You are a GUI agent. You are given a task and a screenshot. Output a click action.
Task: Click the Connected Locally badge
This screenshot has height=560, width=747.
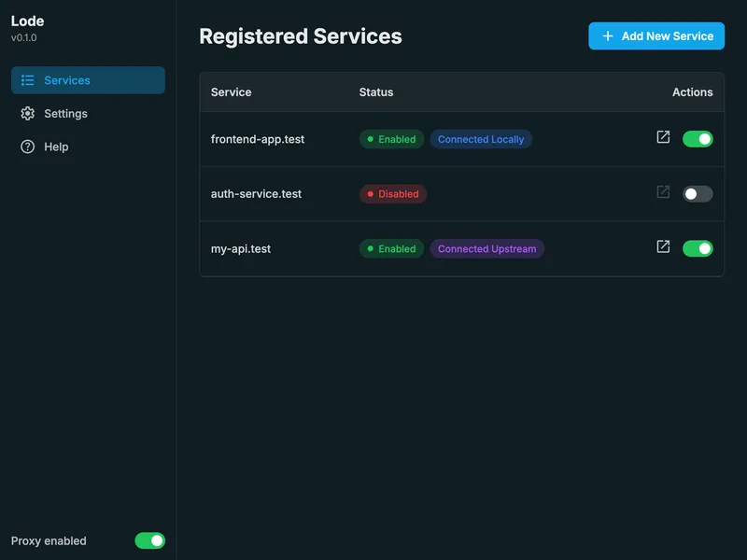coord(481,139)
